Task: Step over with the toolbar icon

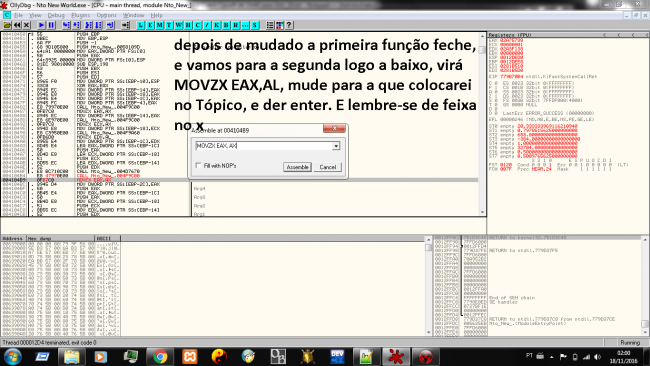Action: 76,25
